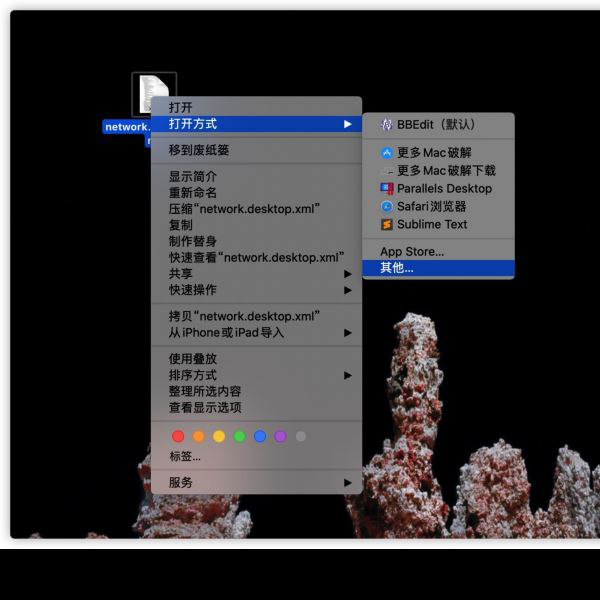
Task: Open with Sublime Text entry
Action: click(x=439, y=224)
